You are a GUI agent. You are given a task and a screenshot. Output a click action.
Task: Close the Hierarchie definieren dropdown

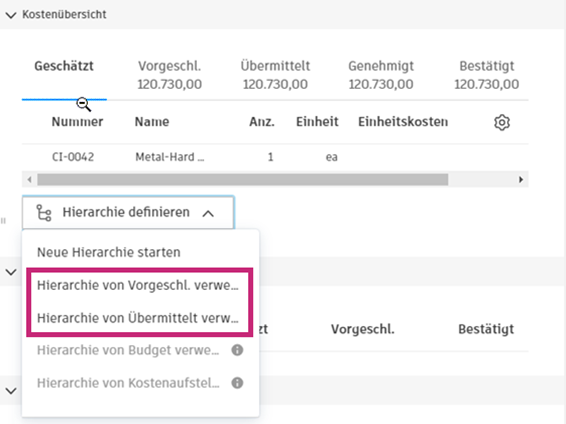tap(129, 213)
